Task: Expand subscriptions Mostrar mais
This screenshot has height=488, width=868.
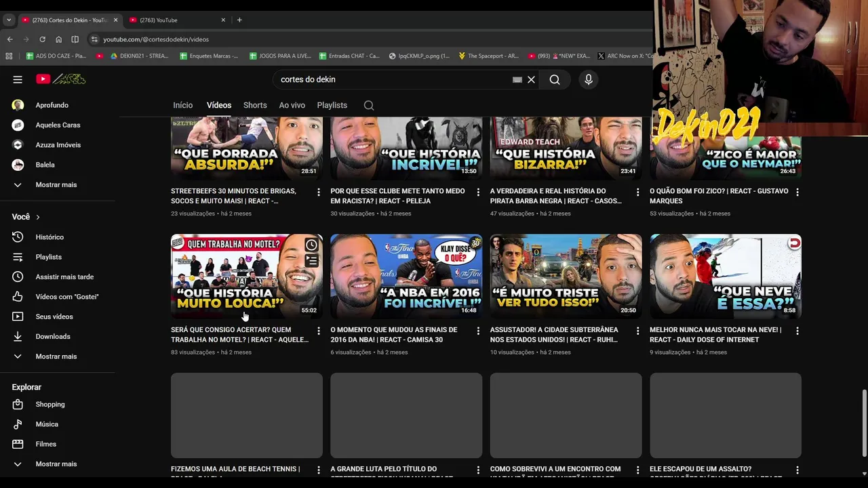Action: point(58,184)
